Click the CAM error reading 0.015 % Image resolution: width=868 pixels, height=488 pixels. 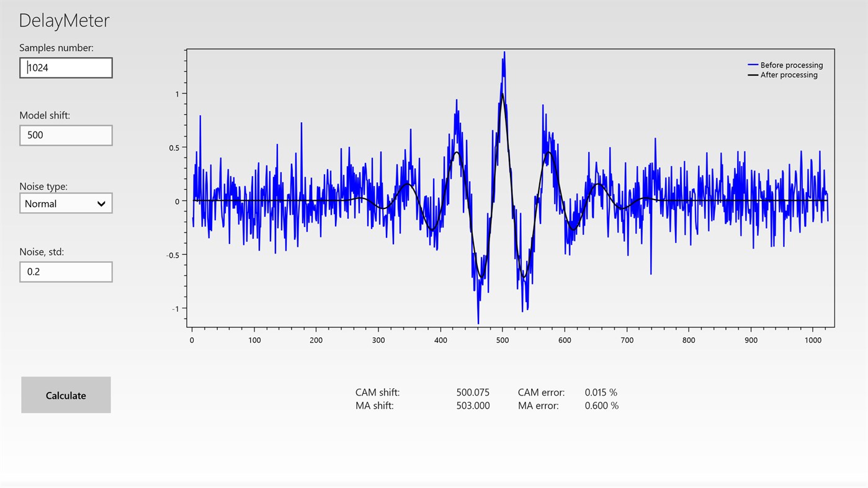[601, 392]
